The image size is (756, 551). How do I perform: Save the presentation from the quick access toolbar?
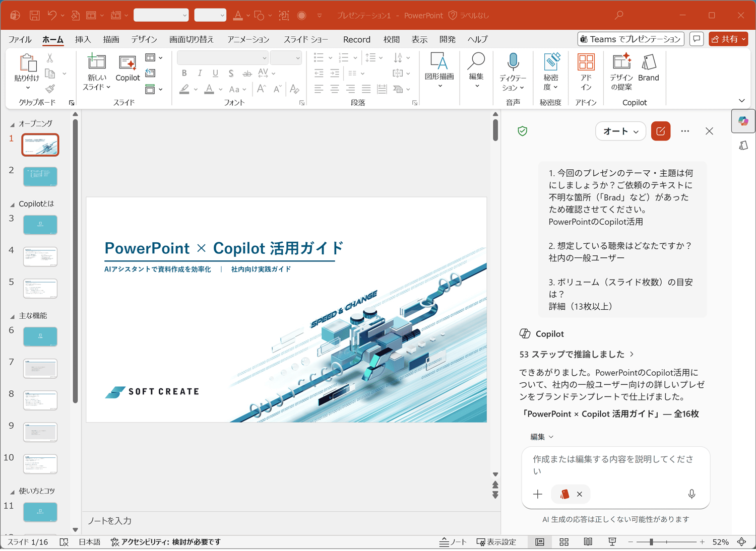34,16
